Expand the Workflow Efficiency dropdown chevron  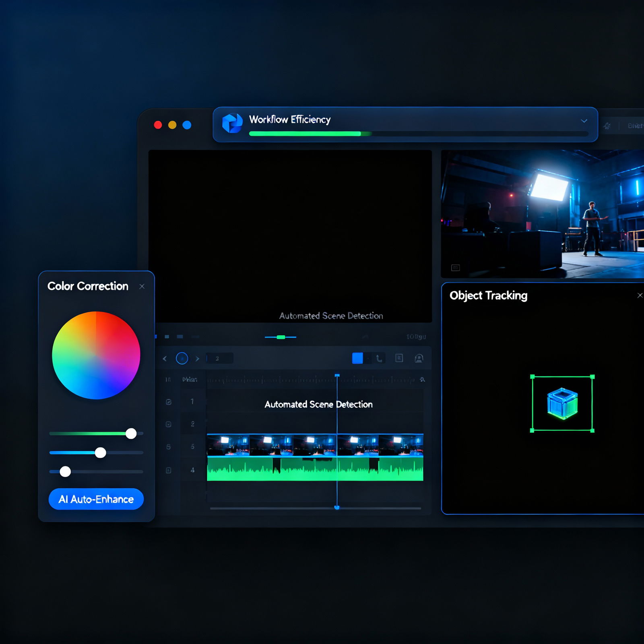pos(584,121)
